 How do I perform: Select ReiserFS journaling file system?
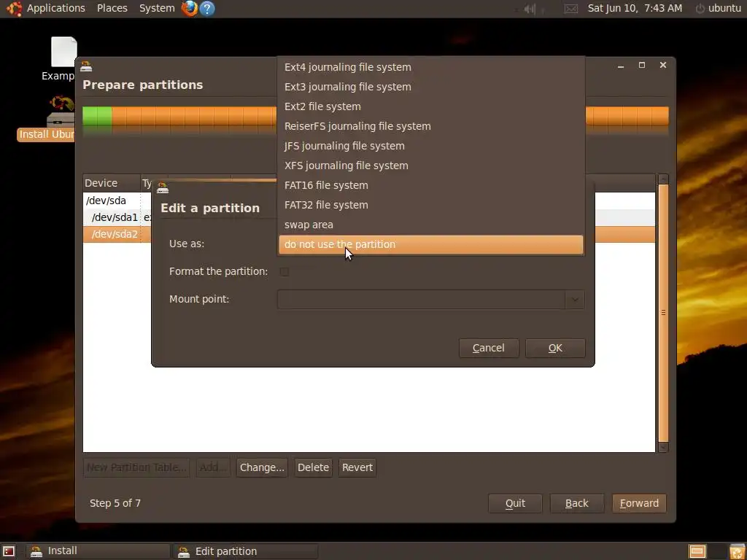coord(430,126)
